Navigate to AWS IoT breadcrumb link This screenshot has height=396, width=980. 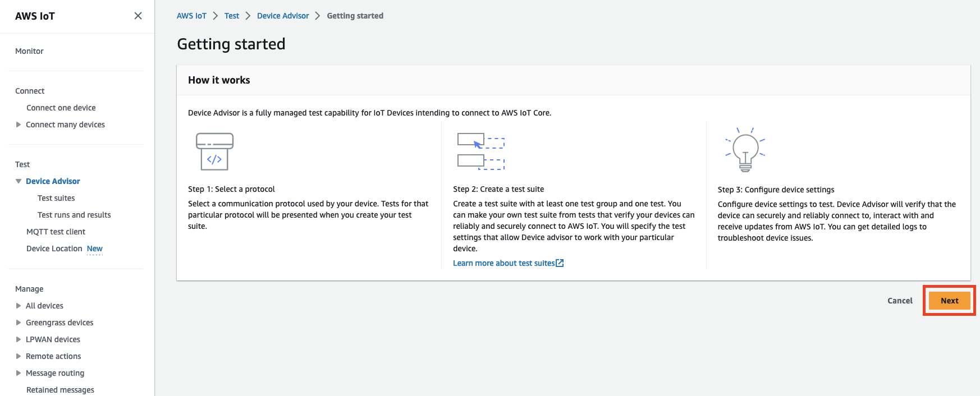(x=191, y=16)
